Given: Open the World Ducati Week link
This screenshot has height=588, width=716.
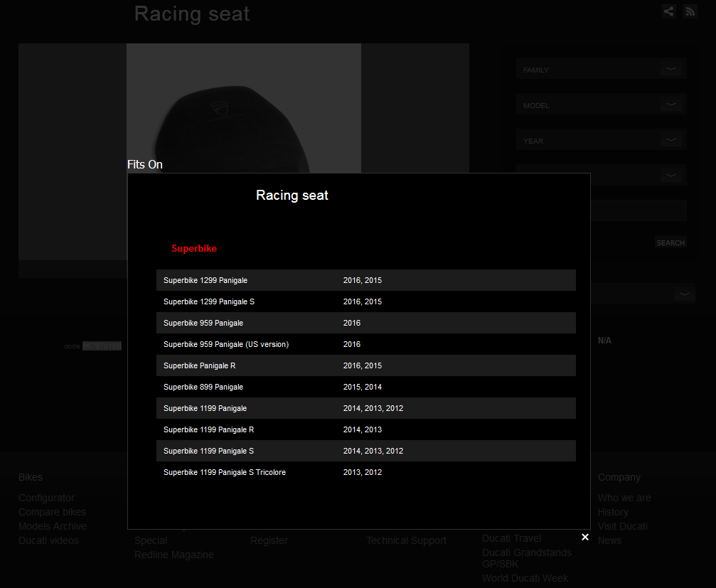Looking at the screenshot, I should [525, 578].
